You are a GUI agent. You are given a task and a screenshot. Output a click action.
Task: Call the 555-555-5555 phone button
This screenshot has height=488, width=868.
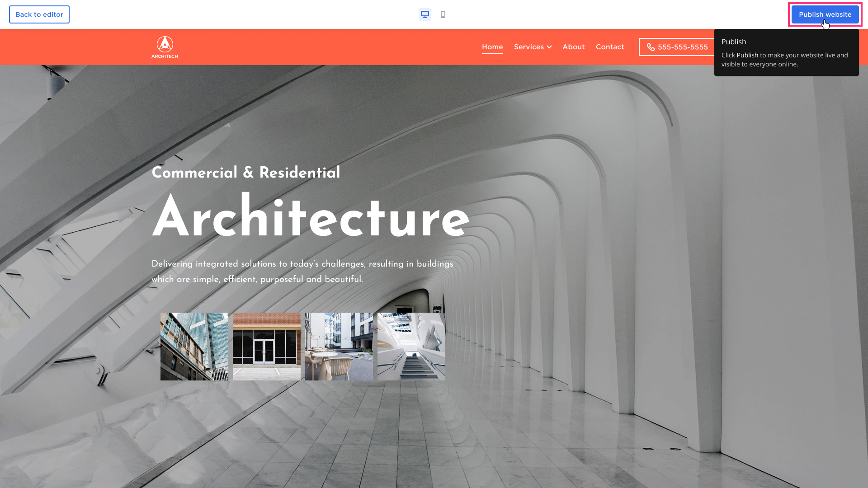pos(683,47)
